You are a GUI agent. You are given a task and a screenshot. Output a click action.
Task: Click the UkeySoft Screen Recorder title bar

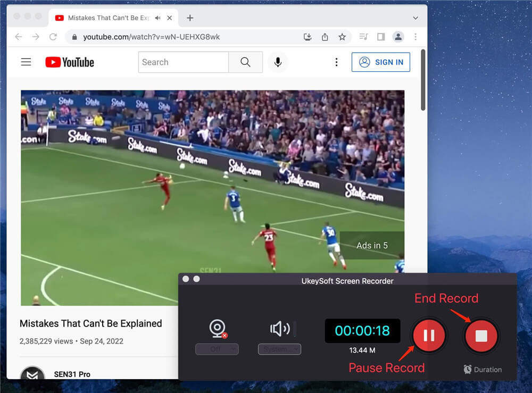(x=347, y=280)
